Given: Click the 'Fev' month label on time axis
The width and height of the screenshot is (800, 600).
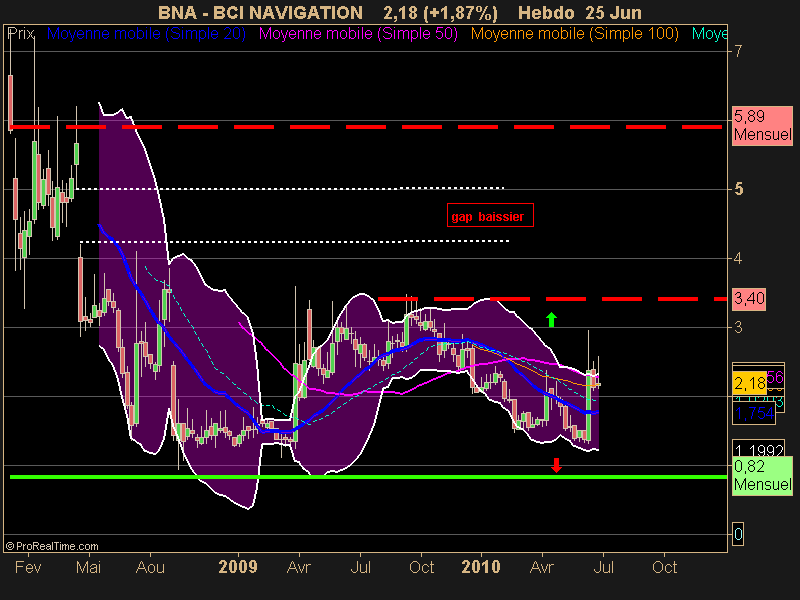Looking at the screenshot, I should coord(28,567).
